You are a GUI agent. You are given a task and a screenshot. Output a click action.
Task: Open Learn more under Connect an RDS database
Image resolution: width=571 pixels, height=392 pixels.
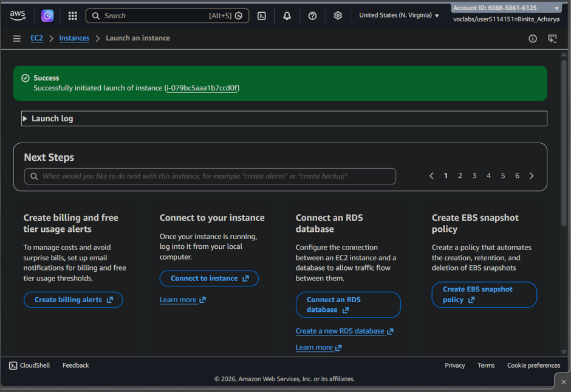318,348
